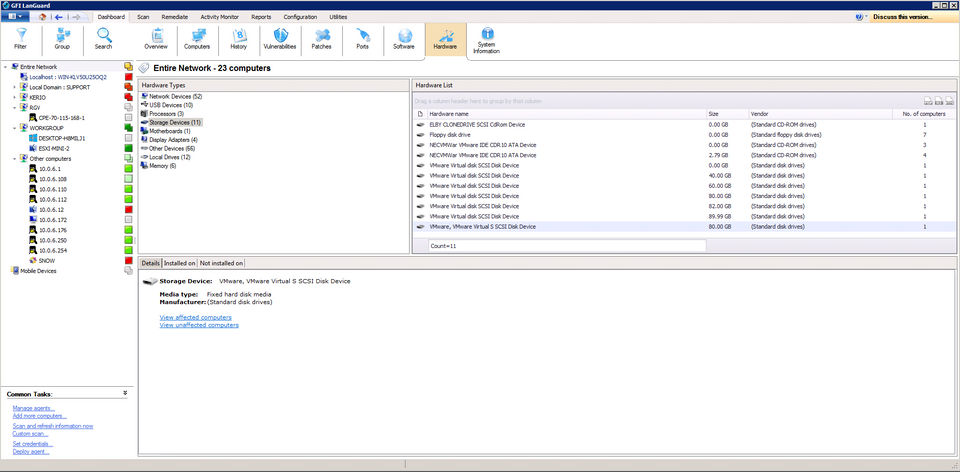Switch to the Scan tab
The image size is (960, 472).
(143, 17)
